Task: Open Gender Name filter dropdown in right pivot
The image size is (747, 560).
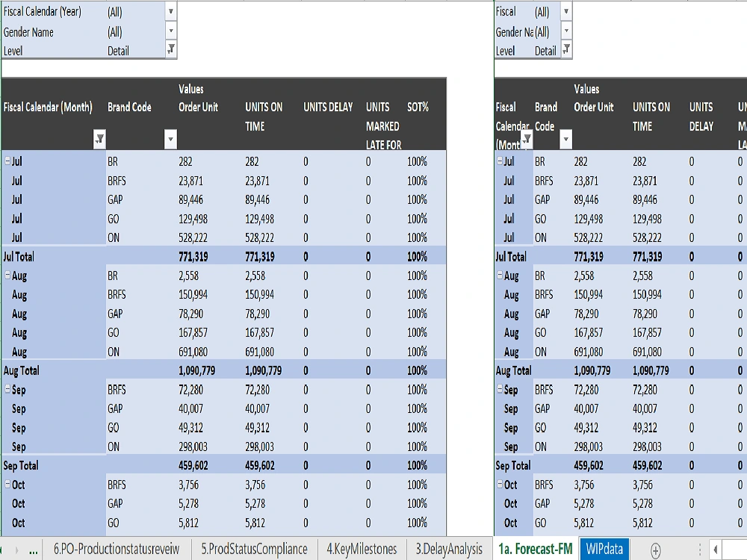Action: point(566,31)
